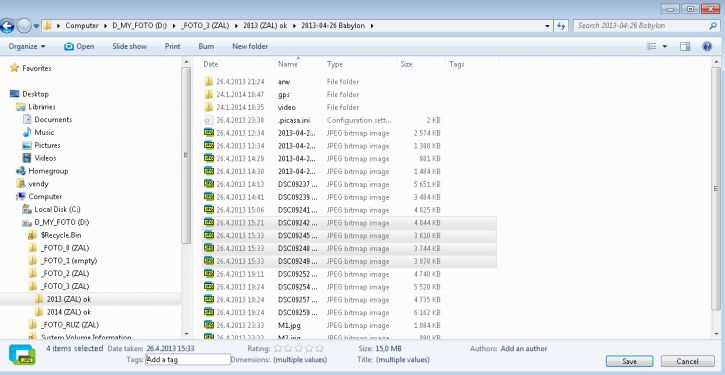Create a New folder
This screenshot has width=725, height=375.
(250, 46)
